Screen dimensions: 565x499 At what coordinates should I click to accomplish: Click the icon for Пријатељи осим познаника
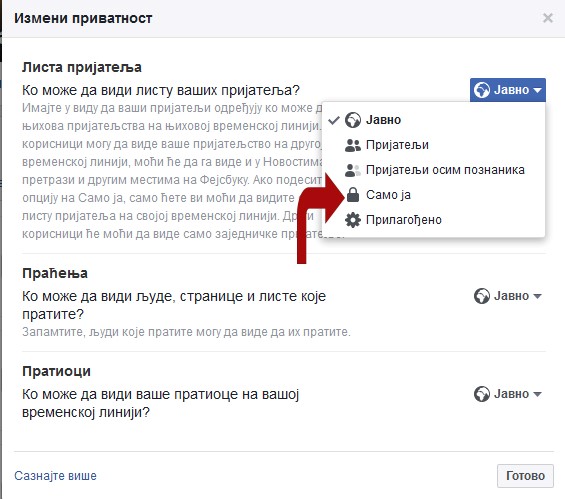pyautogui.click(x=352, y=170)
